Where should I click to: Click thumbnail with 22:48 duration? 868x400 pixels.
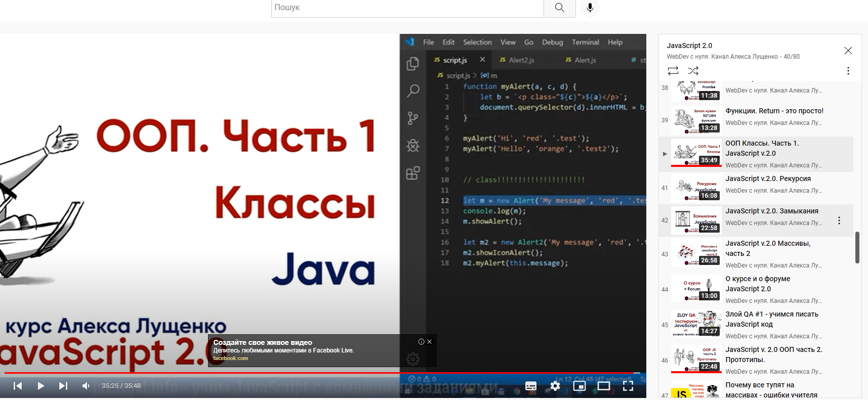pos(696,360)
